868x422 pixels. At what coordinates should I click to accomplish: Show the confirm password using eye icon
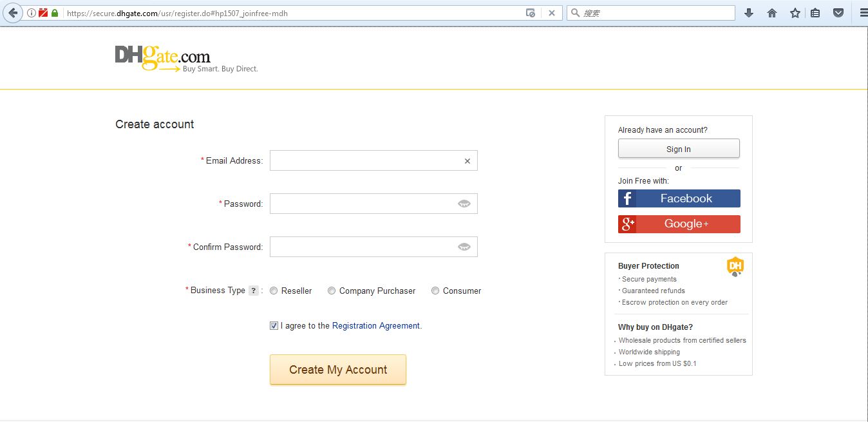point(464,246)
